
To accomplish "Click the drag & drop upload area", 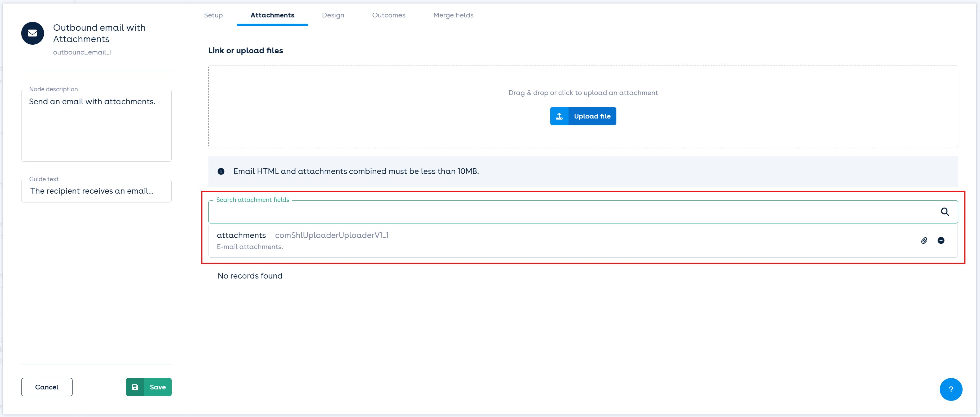I will coord(583,106).
